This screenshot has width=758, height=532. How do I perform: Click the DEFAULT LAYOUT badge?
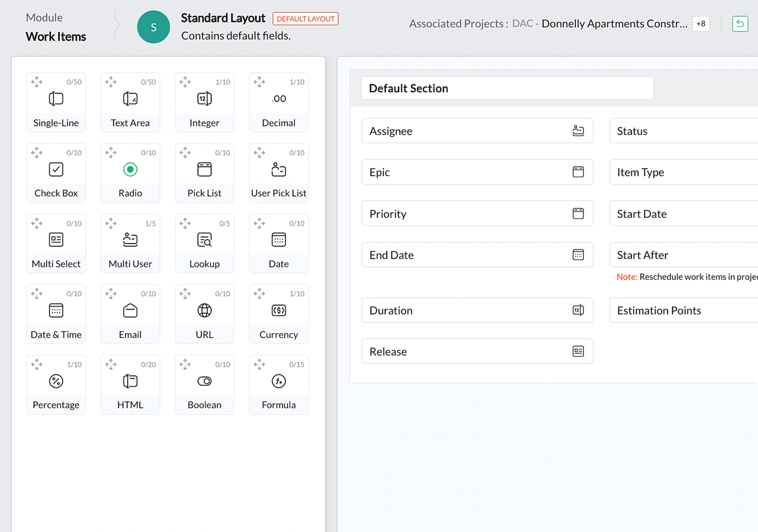(305, 19)
